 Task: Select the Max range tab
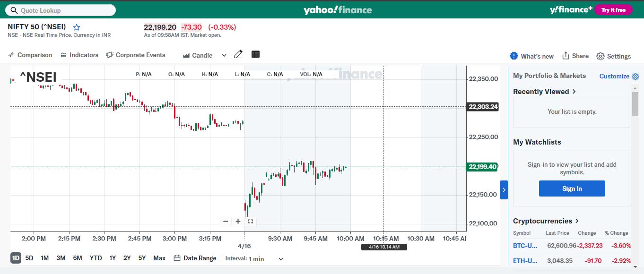[x=159, y=258]
